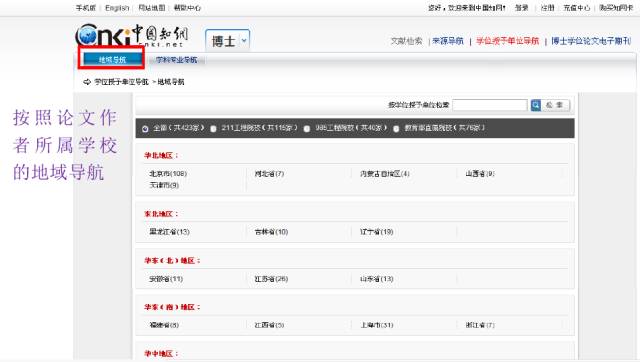640x362 pixels.
Task: Open 来源导航 in top navigation
Action: pos(448,41)
